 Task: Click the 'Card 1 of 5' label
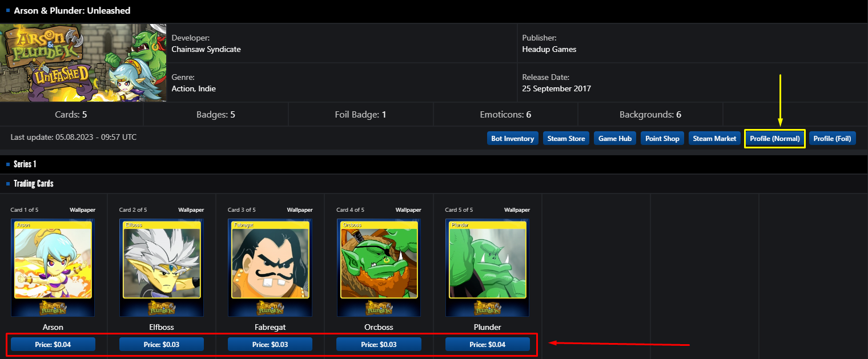(25, 210)
